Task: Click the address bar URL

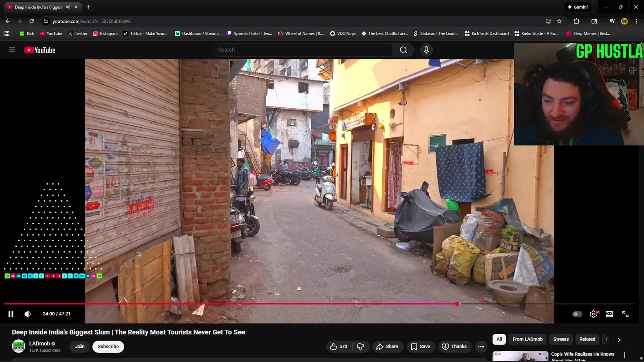Action: click(x=92, y=21)
